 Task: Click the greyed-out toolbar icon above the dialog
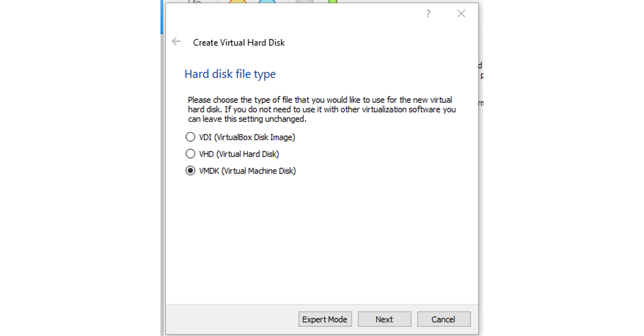(304, 2)
